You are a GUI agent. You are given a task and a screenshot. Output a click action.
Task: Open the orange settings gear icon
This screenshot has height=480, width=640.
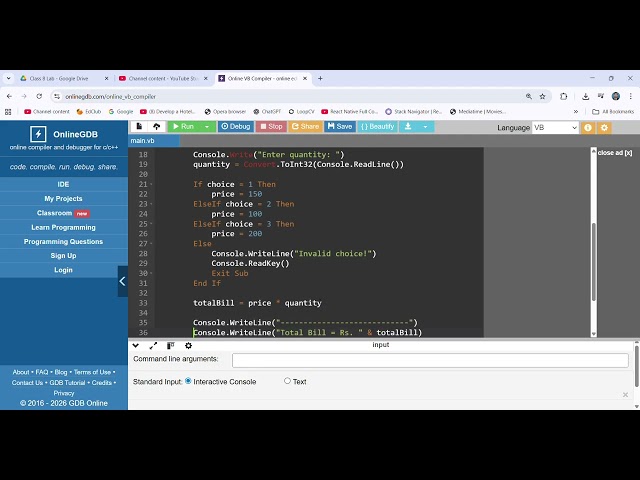click(x=604, y=128)
